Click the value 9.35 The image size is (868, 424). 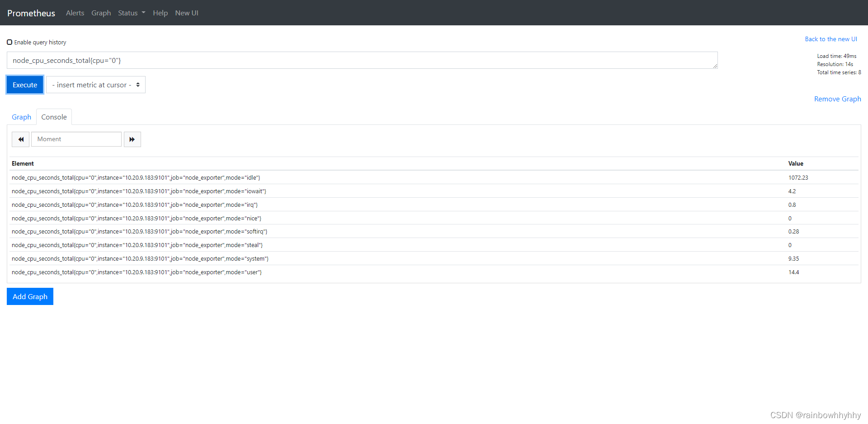click(x=793, y=258)
